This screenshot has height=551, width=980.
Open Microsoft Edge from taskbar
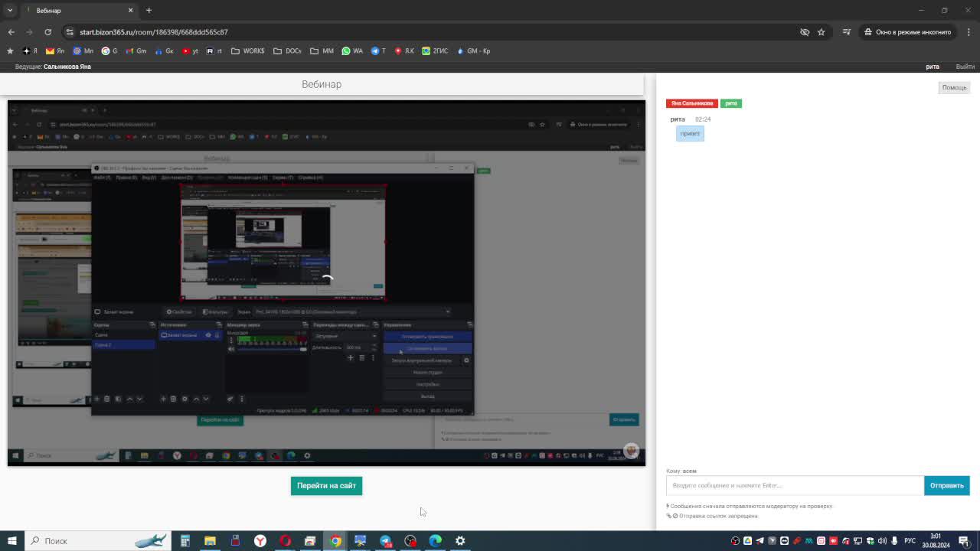pos(436,541)
